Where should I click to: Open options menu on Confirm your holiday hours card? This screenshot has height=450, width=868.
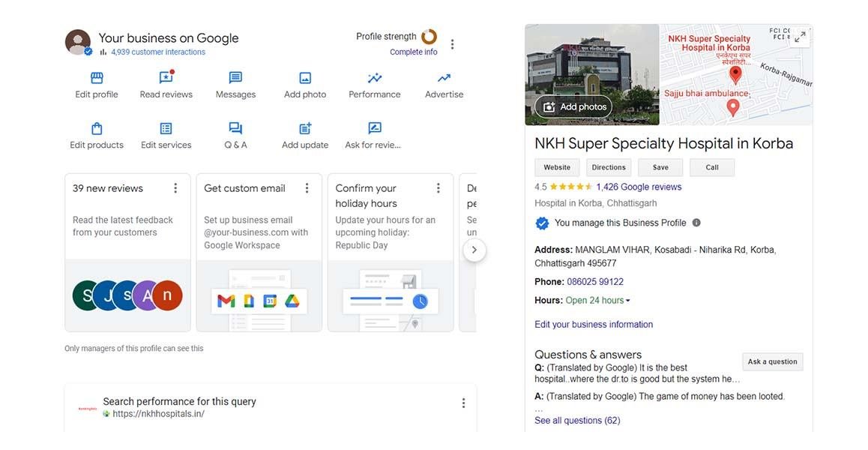click(x=438, y=188)
